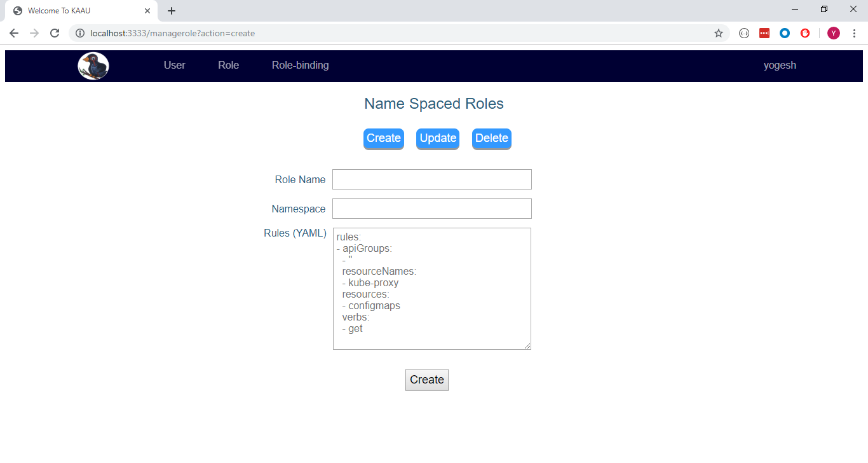Open the red hand blocker extension icon
The height and width of the screenshot is (463, 868).
[805, 33]
